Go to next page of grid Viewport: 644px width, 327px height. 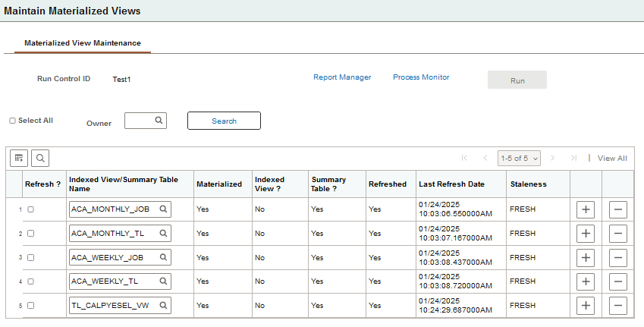click(552, 158)
